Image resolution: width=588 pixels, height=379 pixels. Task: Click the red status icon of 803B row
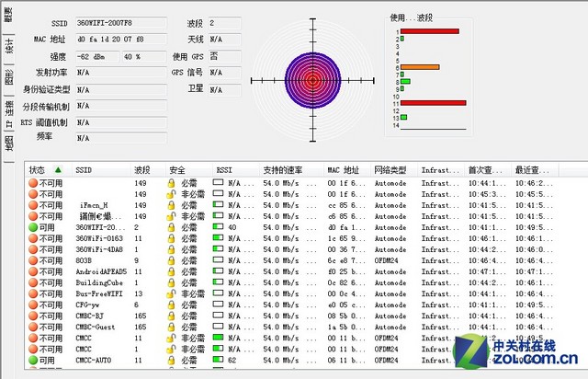(33, 260)
